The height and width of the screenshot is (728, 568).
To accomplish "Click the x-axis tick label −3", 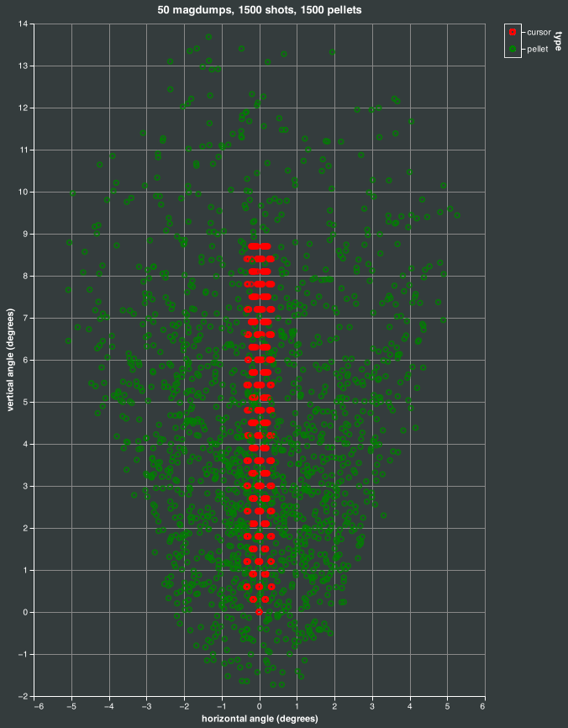I will (x=147, y=706).
